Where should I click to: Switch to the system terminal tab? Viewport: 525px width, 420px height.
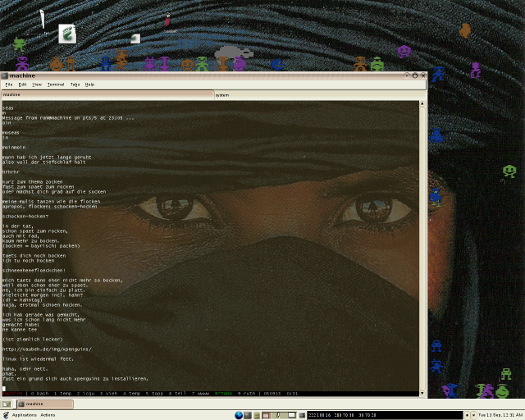coord(318,95)
